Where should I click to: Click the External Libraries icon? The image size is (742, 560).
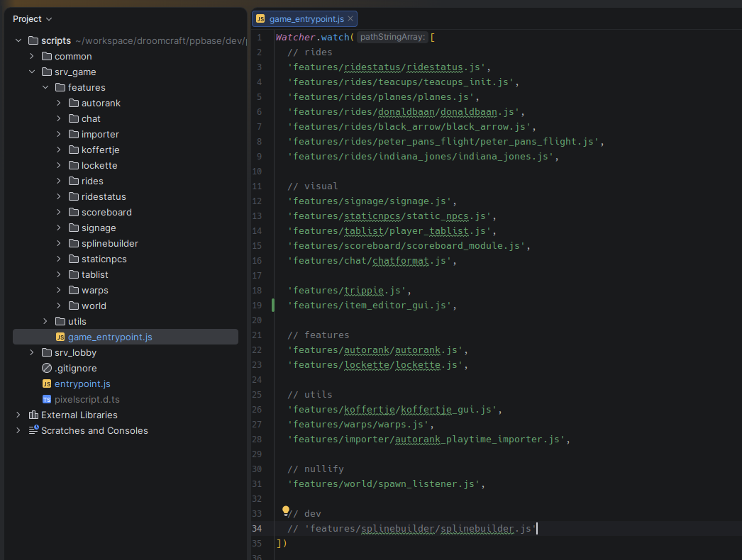pyautogui.click(x=33, y=415)
